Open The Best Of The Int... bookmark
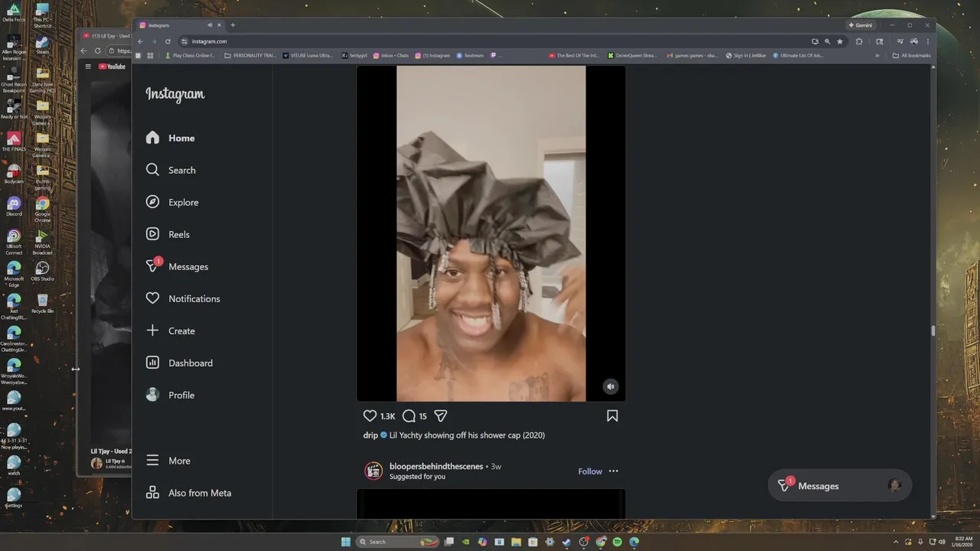Screen dimensions: 980x551 [574, 55]
